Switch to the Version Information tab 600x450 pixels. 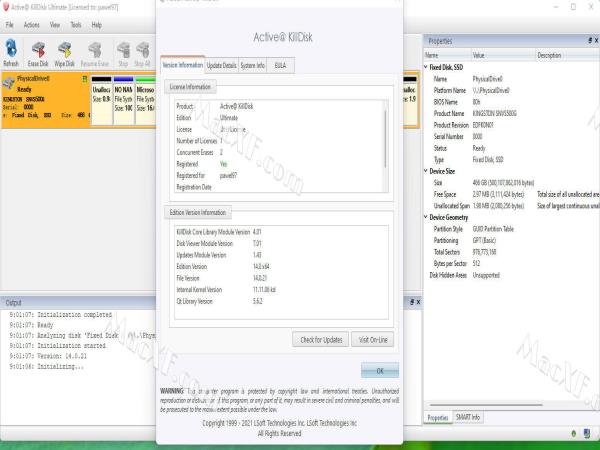click(183, 65)
